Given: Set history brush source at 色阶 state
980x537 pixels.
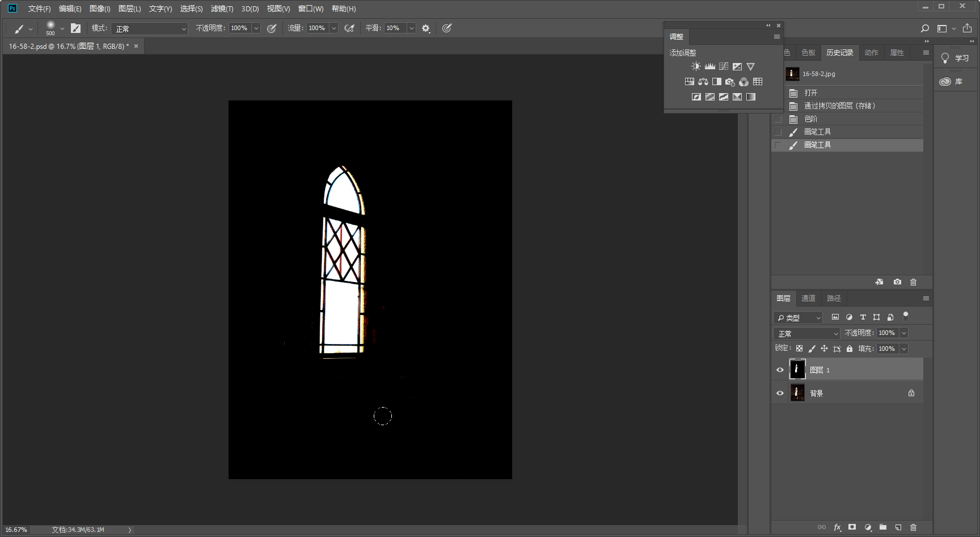Looking at the screenshot, I should coord(778,119).
